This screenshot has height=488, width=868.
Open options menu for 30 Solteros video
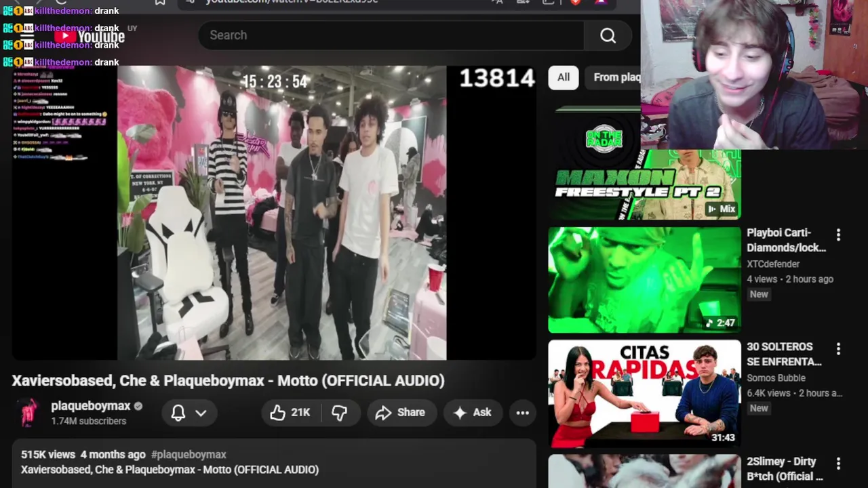[838, 348]
